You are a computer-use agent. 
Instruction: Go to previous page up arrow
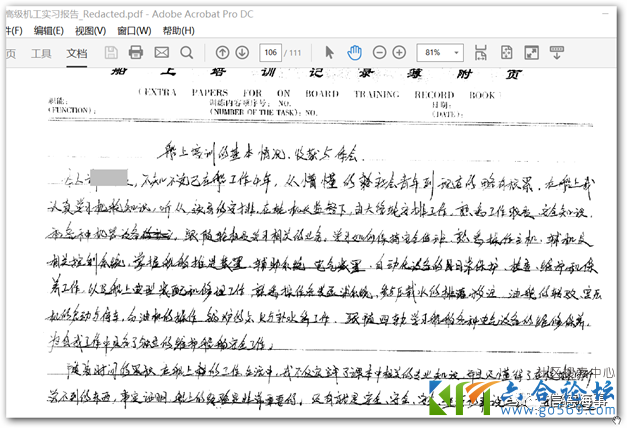click(222, 52)
